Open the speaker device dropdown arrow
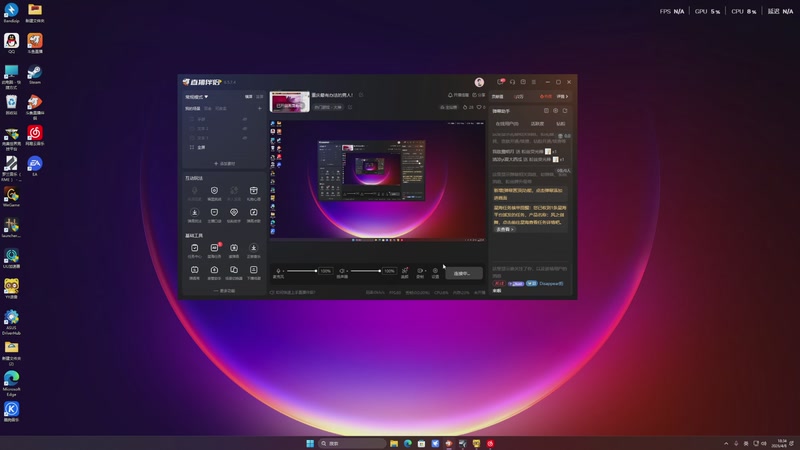This screenshot has height=450, width=800. click(x=347, y=271)
